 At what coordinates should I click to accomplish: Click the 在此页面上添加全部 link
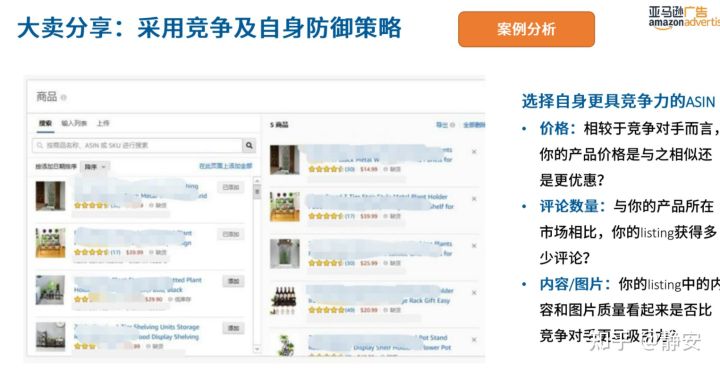pyautogui.click(x=225, y=166)
